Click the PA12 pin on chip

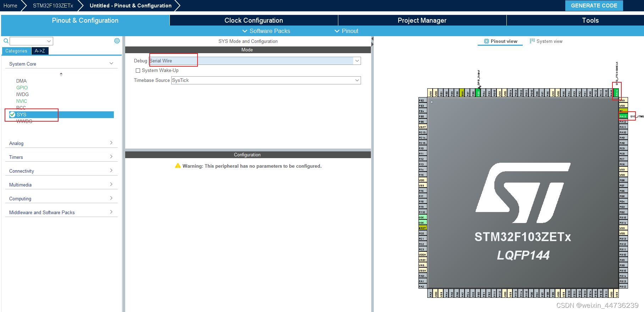(x=623, y=122)
